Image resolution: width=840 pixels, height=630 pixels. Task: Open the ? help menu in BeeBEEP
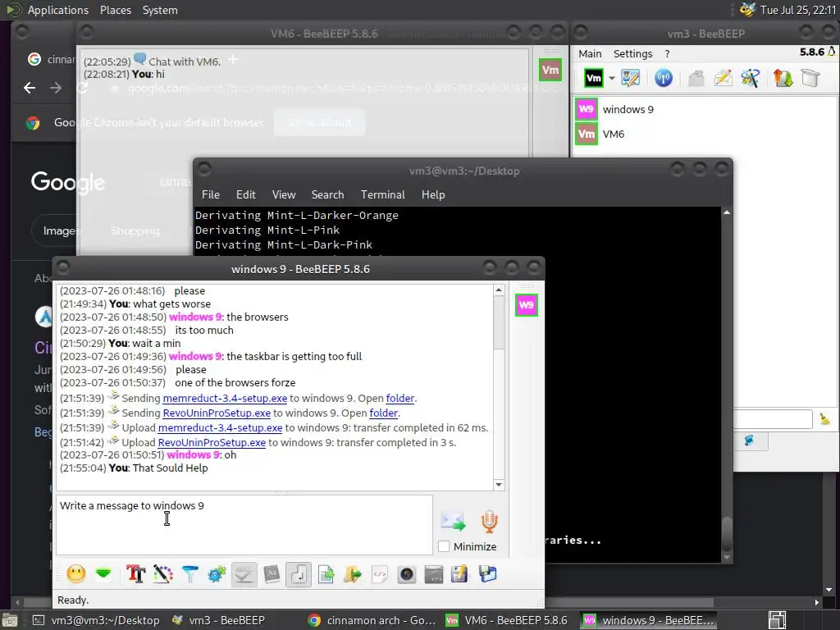point(667,53)
